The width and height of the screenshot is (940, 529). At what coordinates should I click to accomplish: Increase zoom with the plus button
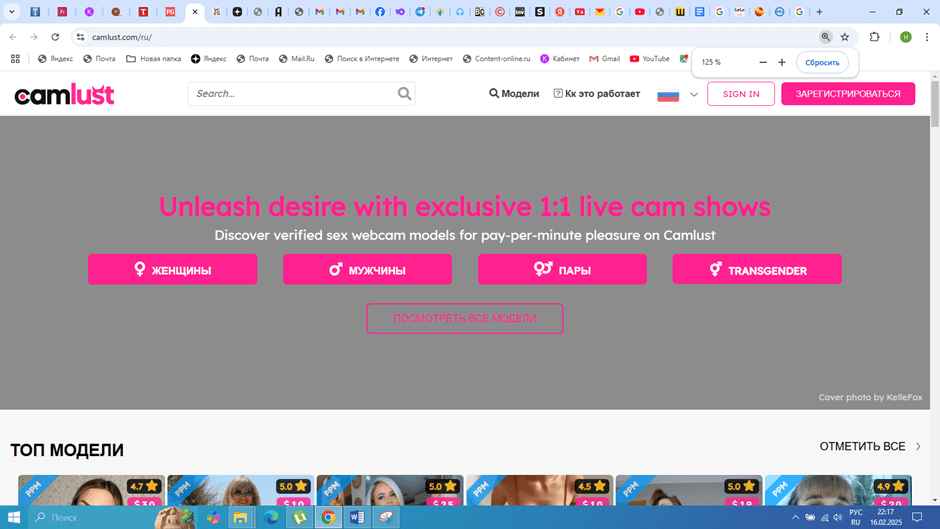pos(782,62)
